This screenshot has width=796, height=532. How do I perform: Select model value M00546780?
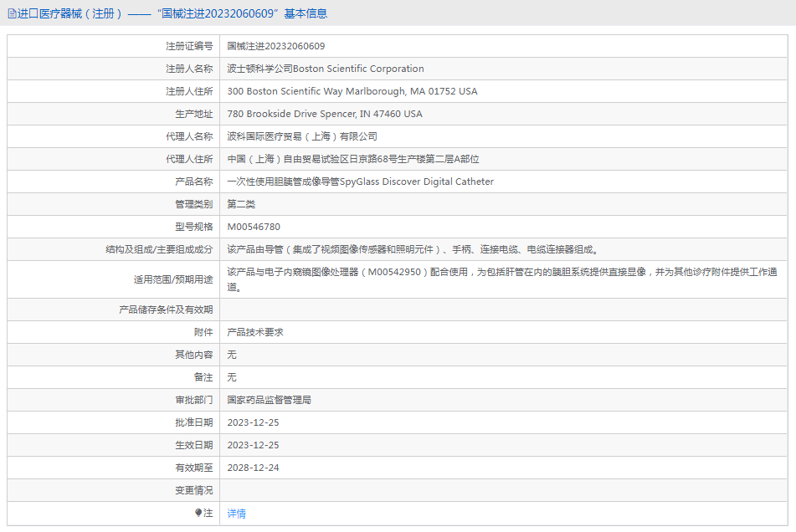[254, 227]
